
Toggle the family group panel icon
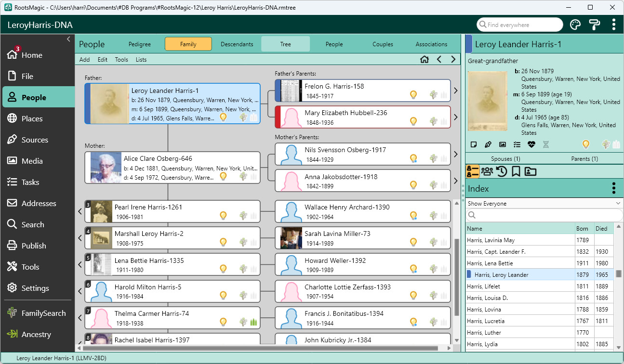pyautogui.click(x=487, y=171)
